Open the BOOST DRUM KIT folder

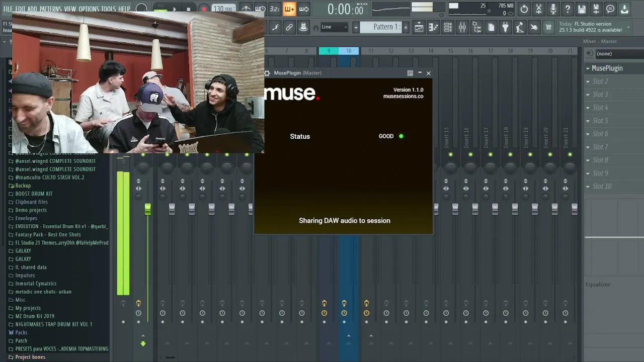tap(34, 194)
